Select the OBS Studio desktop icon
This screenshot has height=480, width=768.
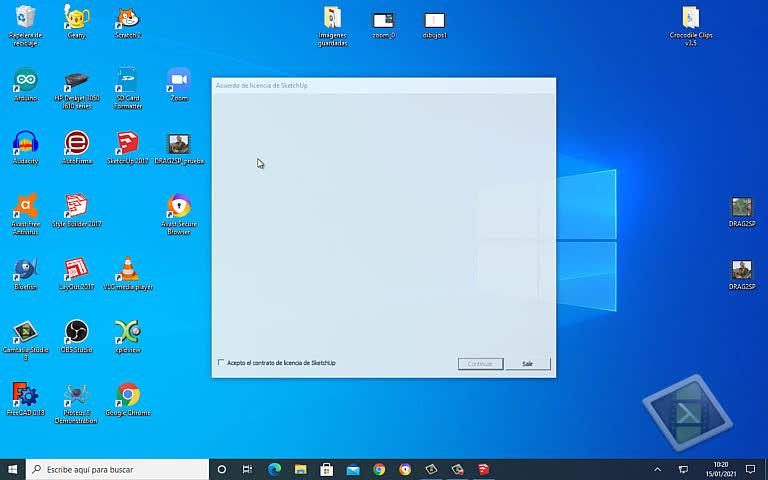[x=76, y=333]
